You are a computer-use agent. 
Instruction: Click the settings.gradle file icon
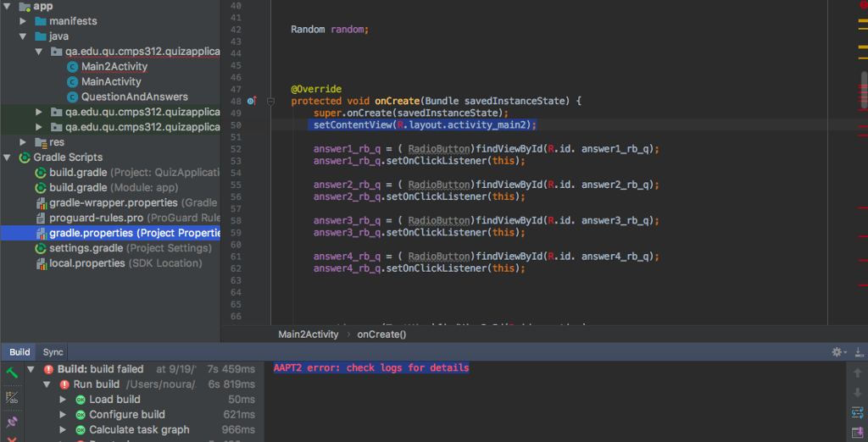tap(41, 248)
